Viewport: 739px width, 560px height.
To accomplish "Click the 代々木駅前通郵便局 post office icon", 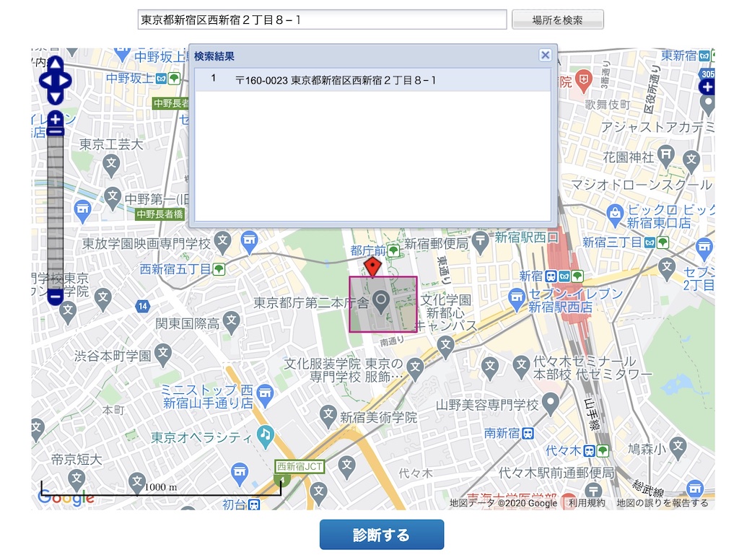I will coord(593,491).
